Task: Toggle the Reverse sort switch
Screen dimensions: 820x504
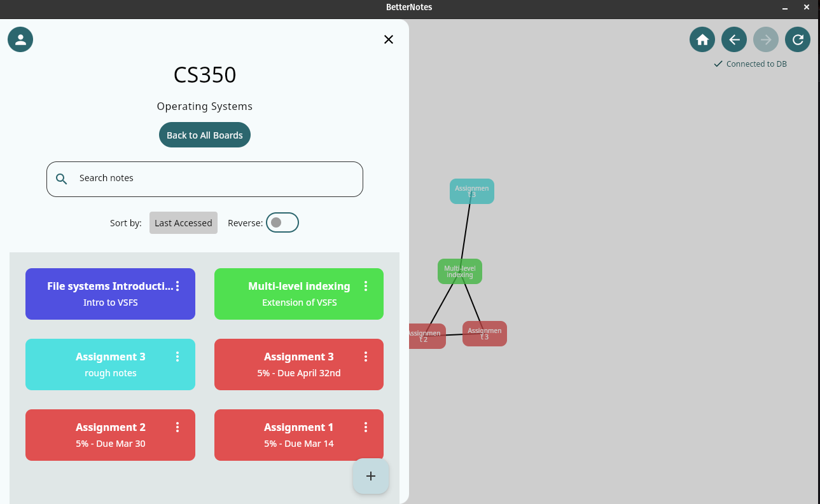Action: 282,222
